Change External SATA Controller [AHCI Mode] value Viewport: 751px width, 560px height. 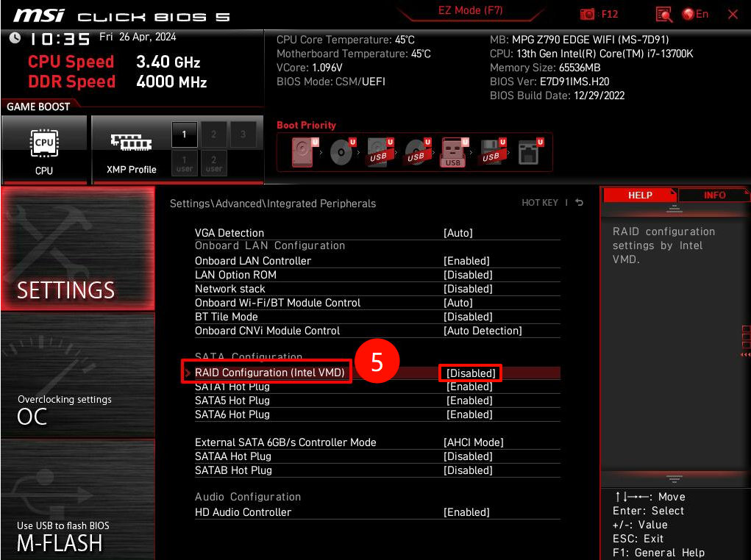pyautogui.click(x=474, y=442)
